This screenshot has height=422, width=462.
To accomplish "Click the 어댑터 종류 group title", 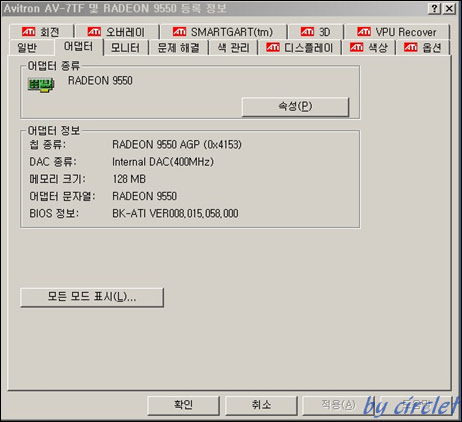I will [54, 66].
